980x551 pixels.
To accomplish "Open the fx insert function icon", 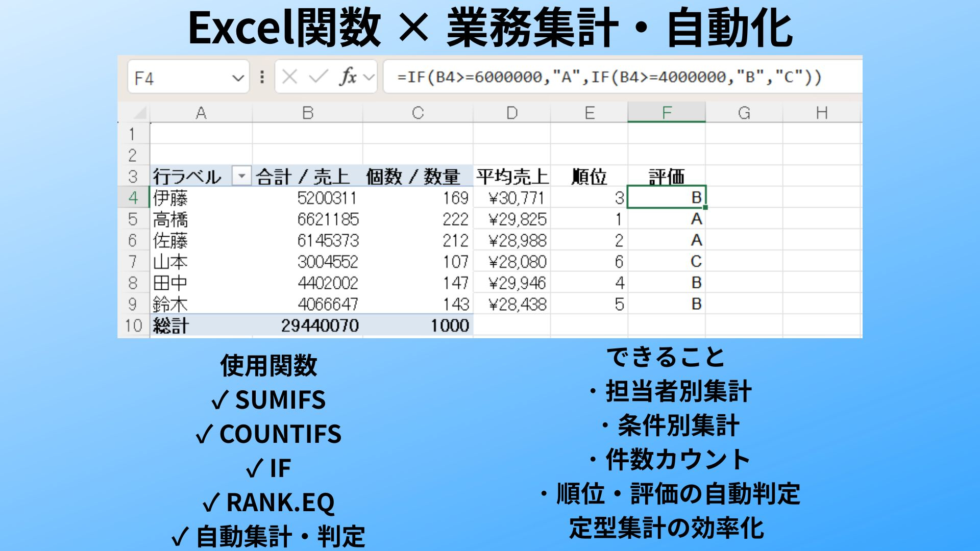I will coord(348,77).
